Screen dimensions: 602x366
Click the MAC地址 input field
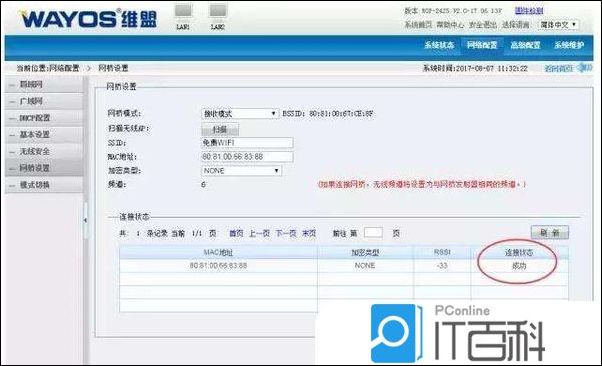[247, 157]
